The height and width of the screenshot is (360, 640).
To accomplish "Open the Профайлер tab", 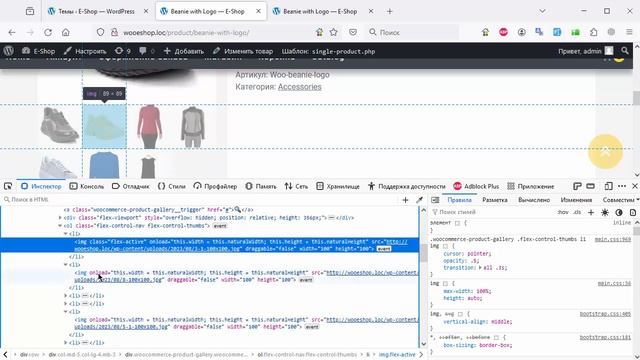I will [215, 186].
